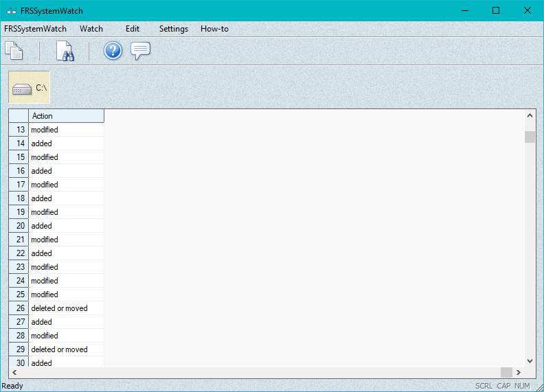This screenshot has height=392, width=544.
Task: Select row 25 modified entry
Action: 66,295
